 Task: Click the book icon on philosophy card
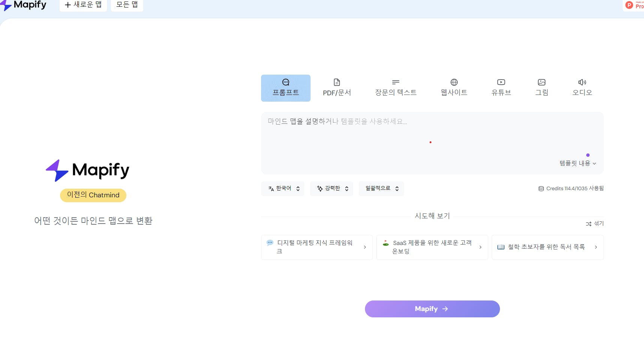pos(501,247)
